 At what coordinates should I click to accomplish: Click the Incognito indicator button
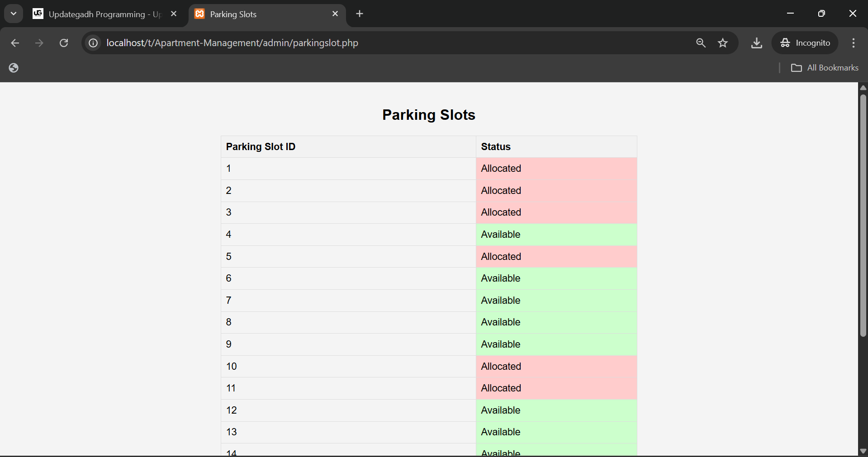pyautogui.click(x=805, y=43)
